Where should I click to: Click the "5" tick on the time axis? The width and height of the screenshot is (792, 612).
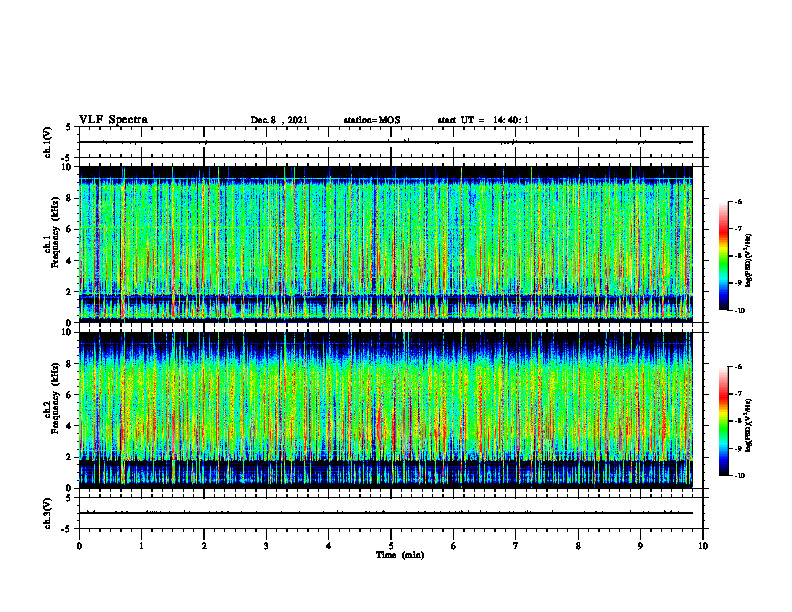[x=391, y=546]
